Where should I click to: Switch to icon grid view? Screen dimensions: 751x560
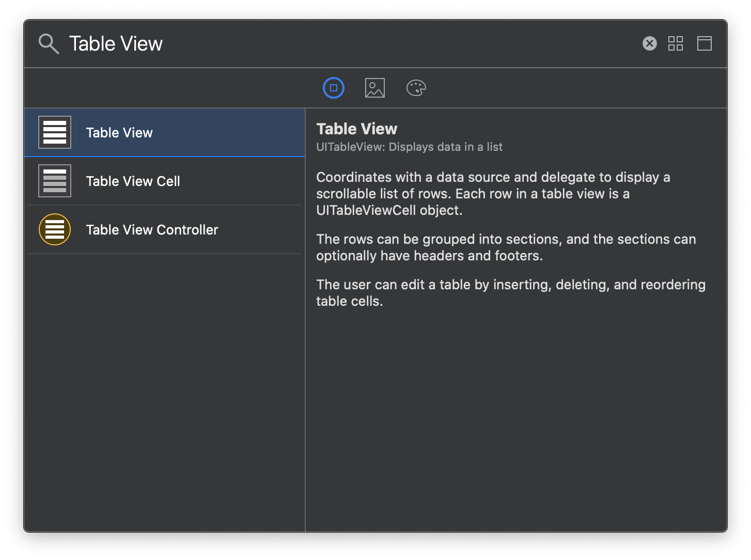point(676,43)
